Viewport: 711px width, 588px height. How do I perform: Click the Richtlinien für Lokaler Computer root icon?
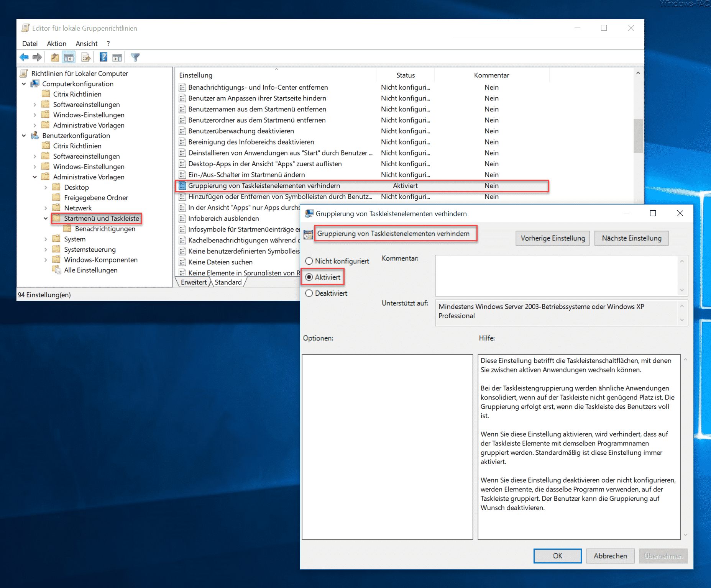(x=24, y=73)
